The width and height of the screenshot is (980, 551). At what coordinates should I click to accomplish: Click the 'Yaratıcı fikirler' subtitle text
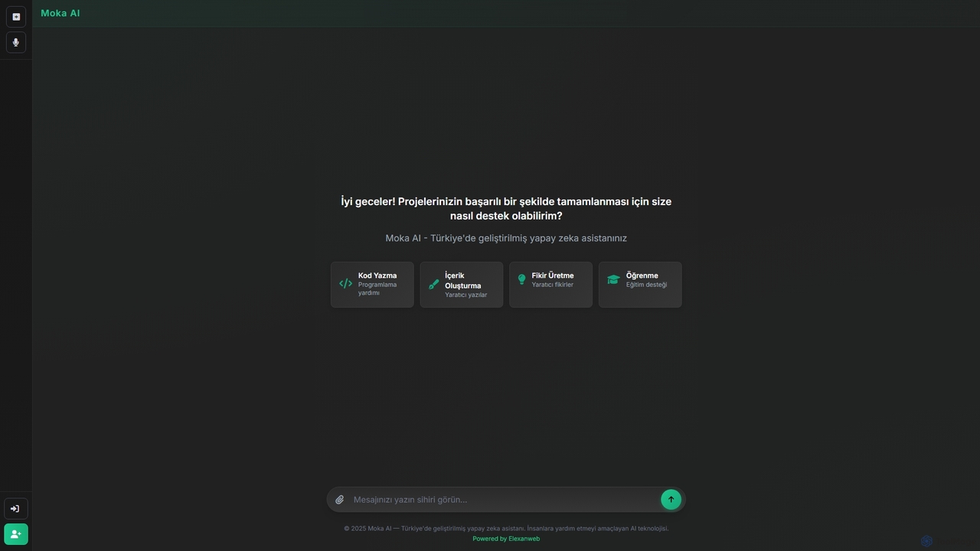pos(553,285)
